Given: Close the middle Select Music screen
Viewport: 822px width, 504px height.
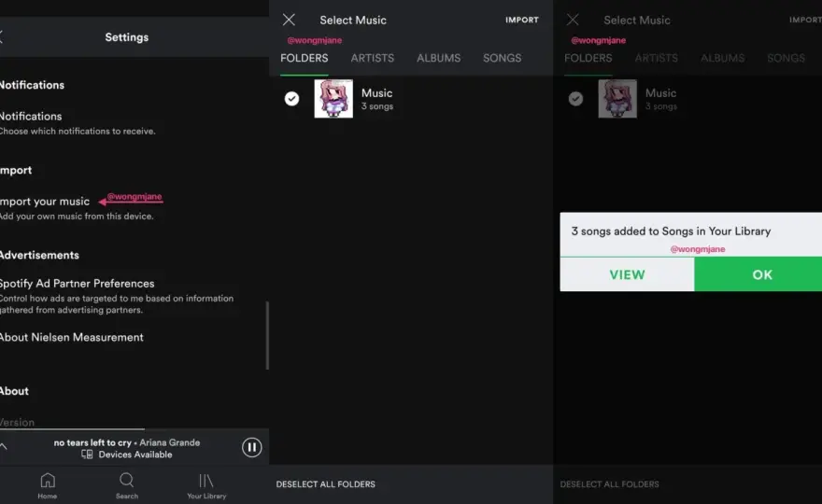Looking at the screenshot, I should [289, 20].
